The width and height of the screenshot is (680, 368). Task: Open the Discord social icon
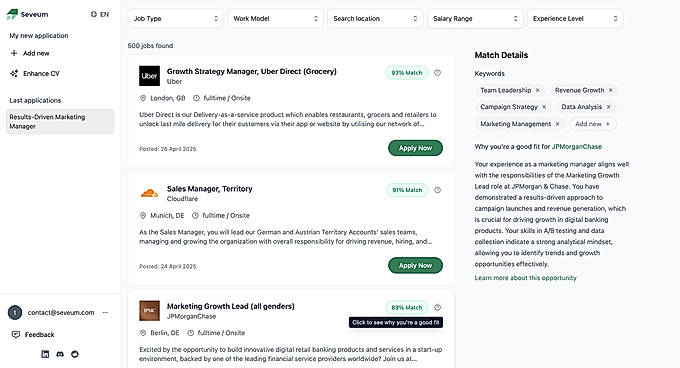click(x=60, y=354)
